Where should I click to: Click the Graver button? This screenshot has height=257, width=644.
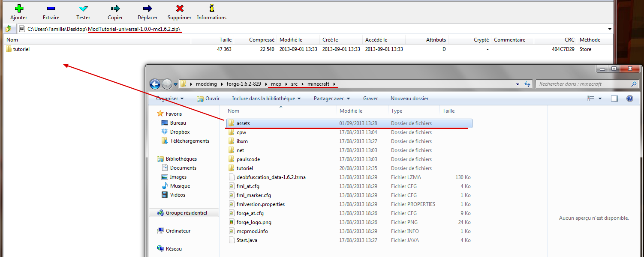click(x=370, y=99)
